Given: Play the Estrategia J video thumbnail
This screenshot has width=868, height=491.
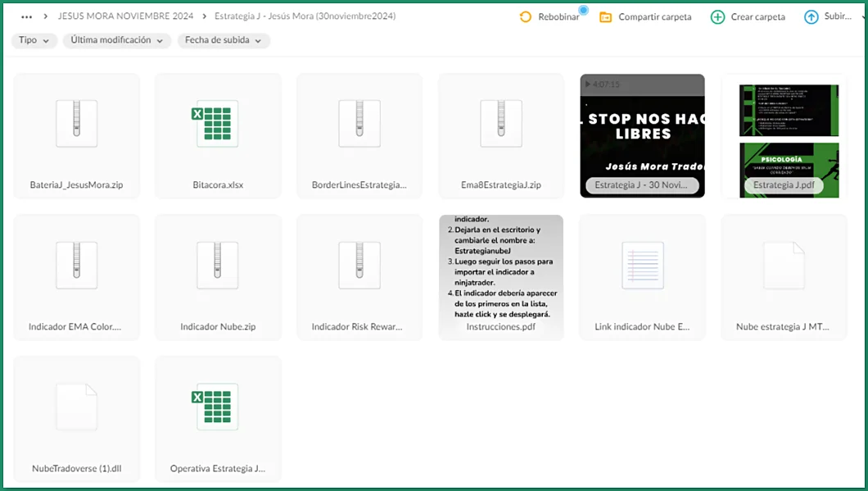Looking at the screenshot, I should pos(643,131).
